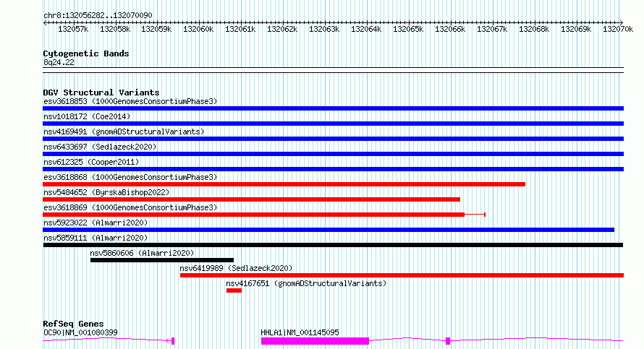This screenshot has width=644, height=349.
Task: Click the 132060k ruler position
Action: coord(198,29)
